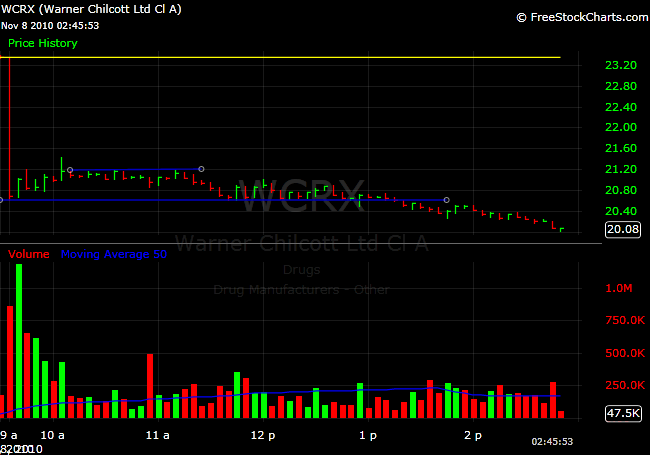The image size is (650, 455).
Task: Click the 500.0K volume axis label
Action: tap(625, 353)
